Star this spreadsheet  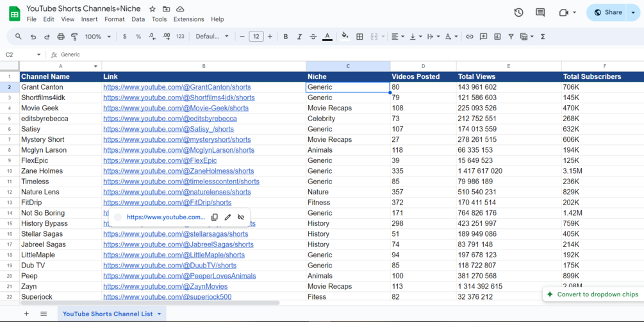point(153,8)
